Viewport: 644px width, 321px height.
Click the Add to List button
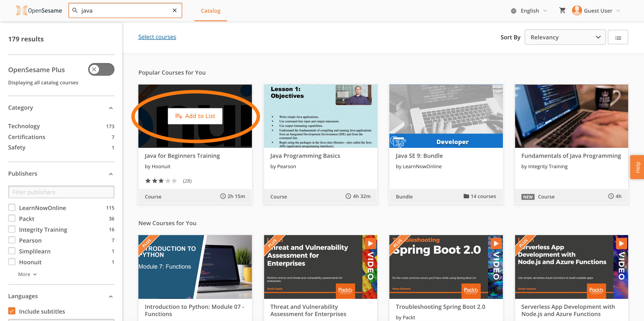point(195,116)
